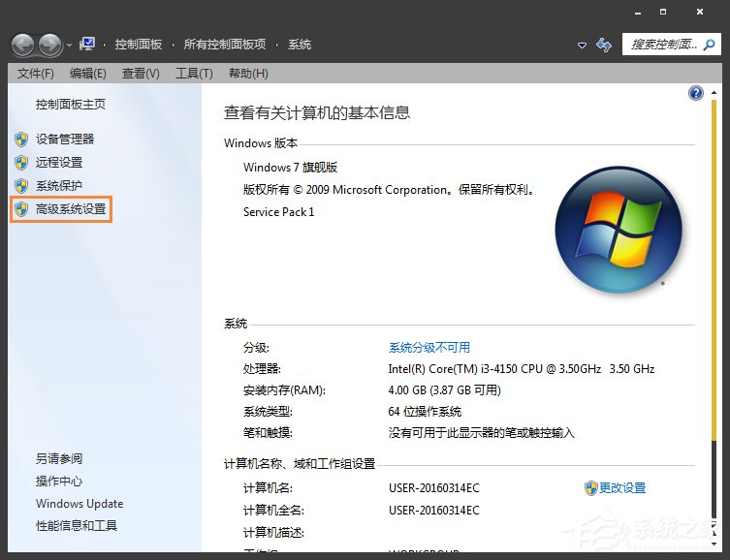Click the forward navigation arrow button
This screenshot has height=560, width=730.
point(49,45)
